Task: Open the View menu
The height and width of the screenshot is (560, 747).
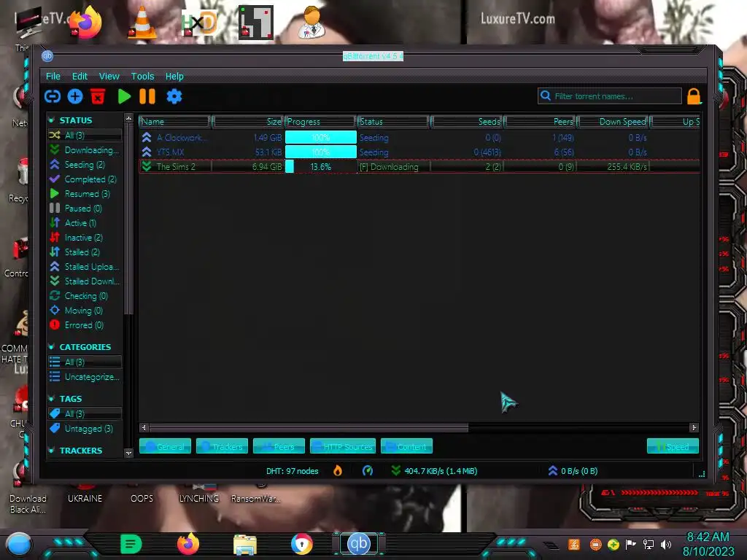Action: tap(109, 76)
